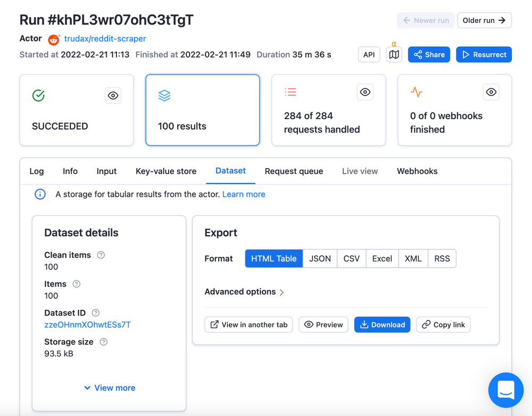
Task: Select CSV as the export format
Action: pyautogui.click(x=351, y=259)
